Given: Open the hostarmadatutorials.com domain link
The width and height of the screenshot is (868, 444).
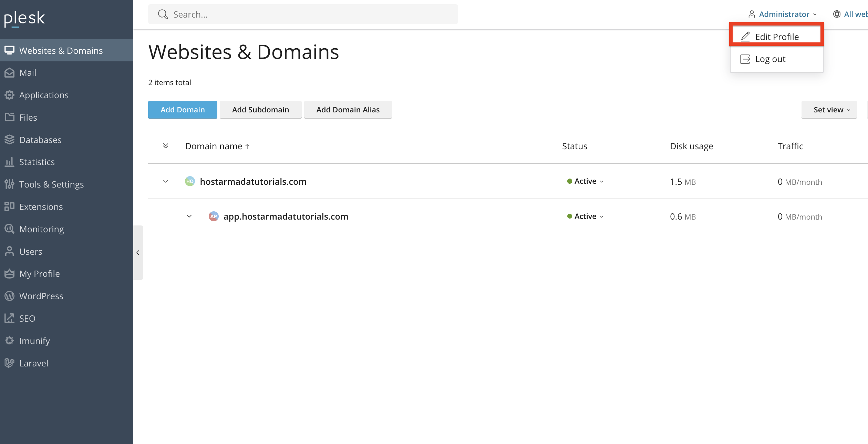Looking at the screenshot, I should click(x=253, y=182).
